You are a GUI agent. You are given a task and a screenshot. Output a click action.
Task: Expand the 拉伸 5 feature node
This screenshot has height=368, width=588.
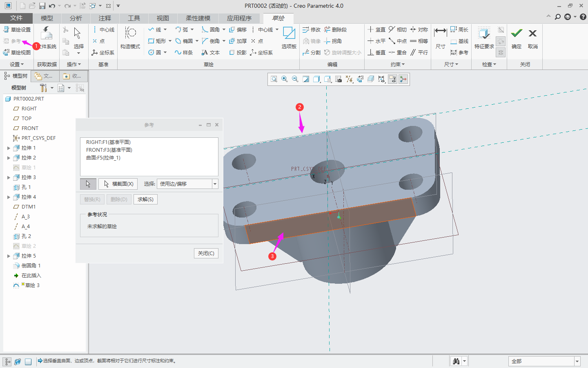tap(9, 256)
